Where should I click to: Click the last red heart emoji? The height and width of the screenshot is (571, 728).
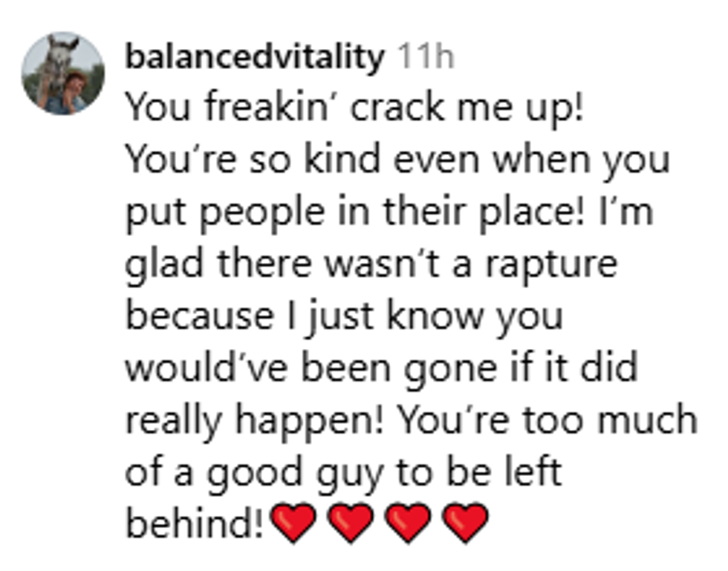(465, 523)
